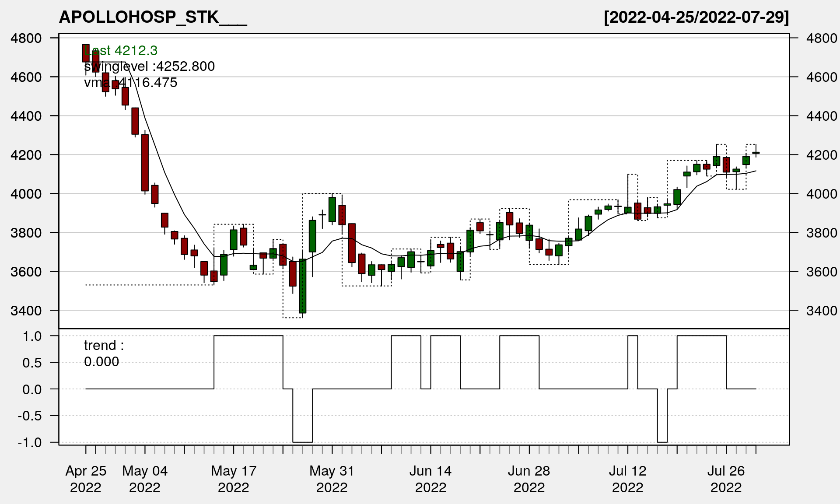Click the date range label at top right
This screenshot has height=504, width=840.
[696, 17]
